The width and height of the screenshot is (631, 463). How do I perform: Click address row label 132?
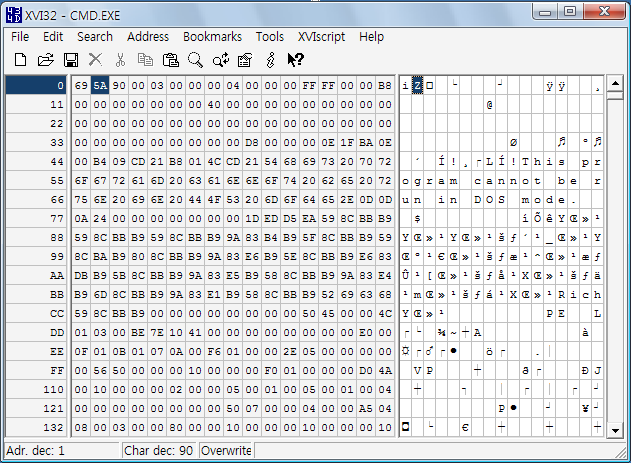tap(36, 427)
